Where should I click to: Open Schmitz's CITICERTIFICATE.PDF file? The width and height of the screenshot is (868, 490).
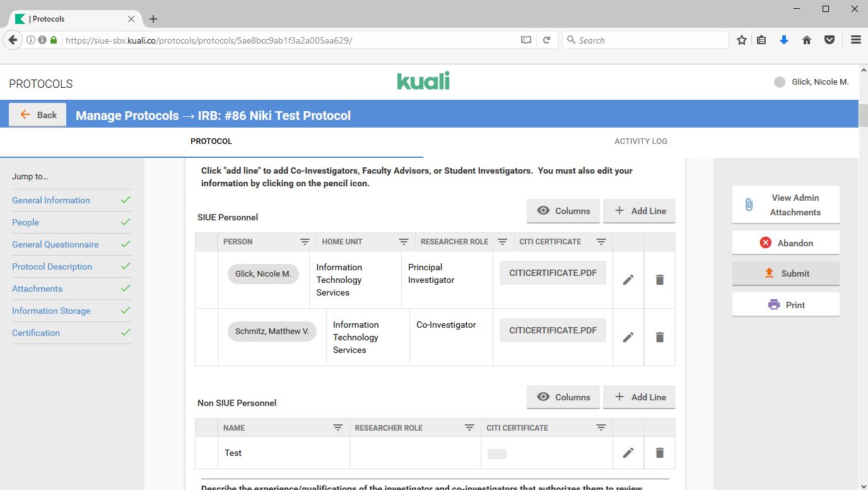point(553,330)
